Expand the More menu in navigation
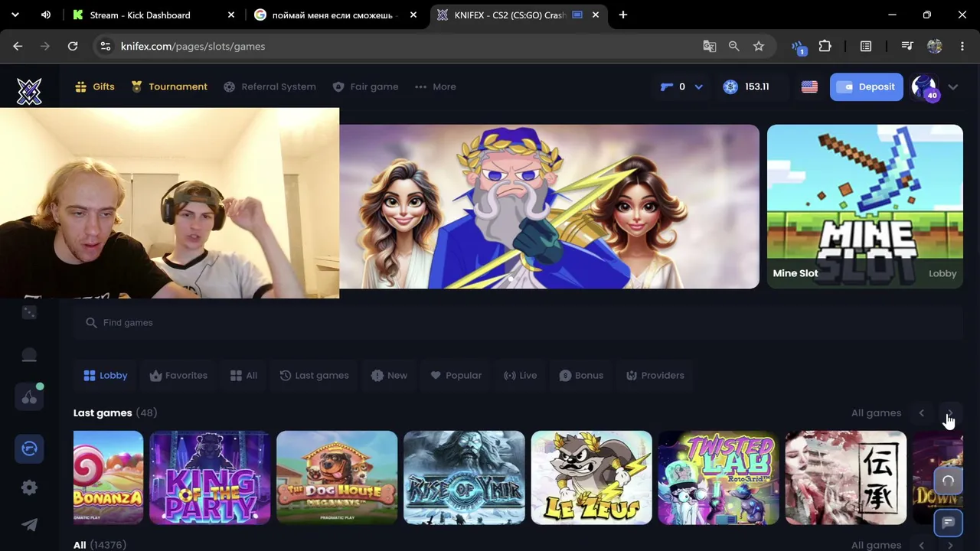This screenshot has height=551, width=980. click(x=436, y=86)
